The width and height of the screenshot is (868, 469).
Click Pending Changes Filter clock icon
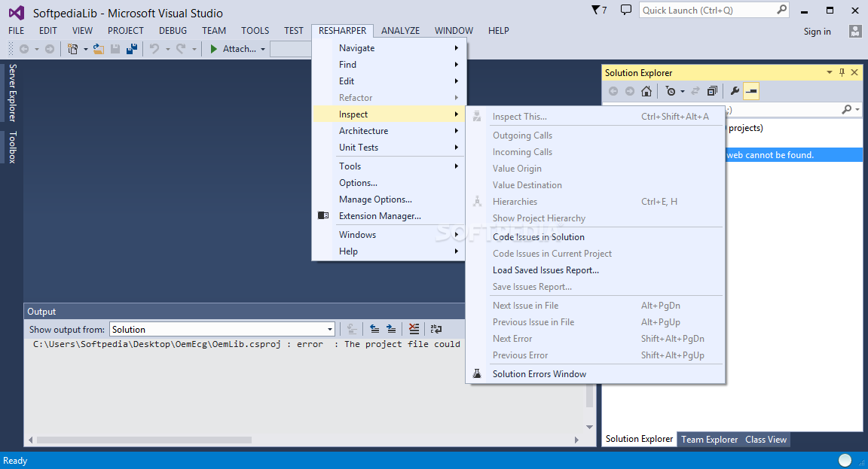[x=671, y=91]
